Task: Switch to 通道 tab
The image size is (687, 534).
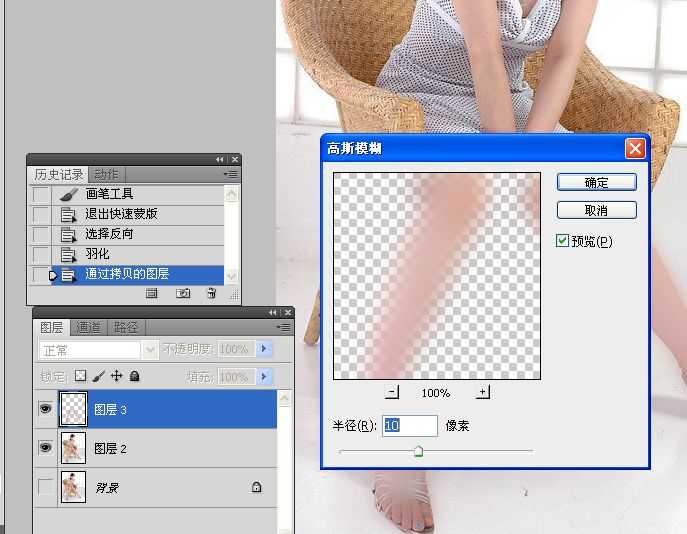Action: (x=88, y=327)
